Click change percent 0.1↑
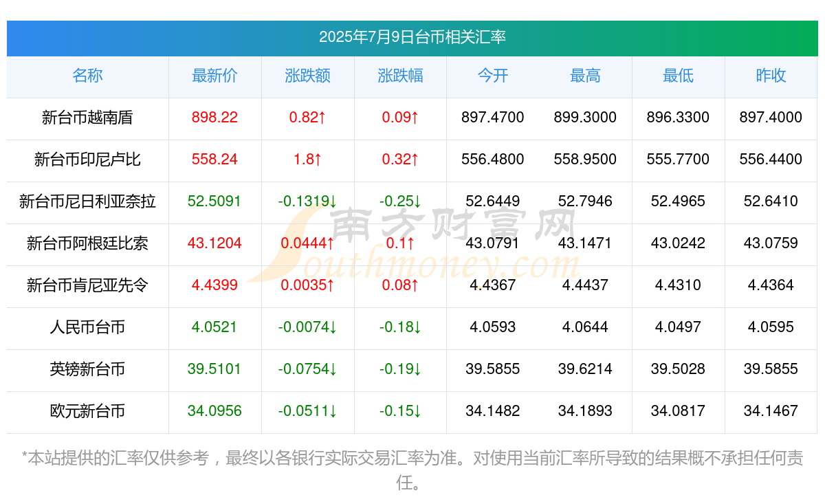This screenshot has height=504, width=825. (x=400, y=243)
